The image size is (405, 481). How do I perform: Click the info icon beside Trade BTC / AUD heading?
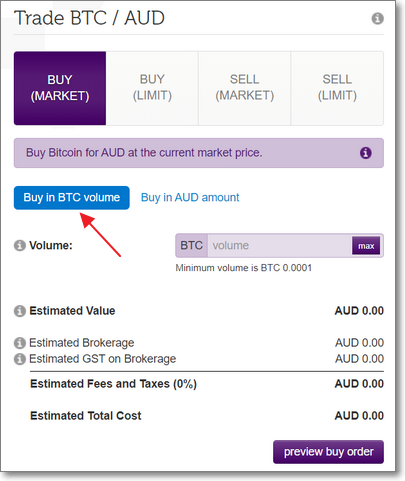[x=377, y=18]
